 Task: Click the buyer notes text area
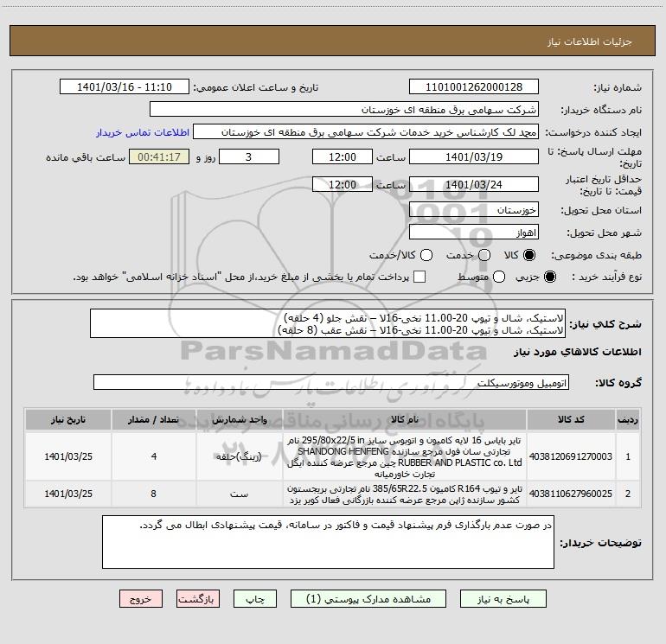point(328,542)
